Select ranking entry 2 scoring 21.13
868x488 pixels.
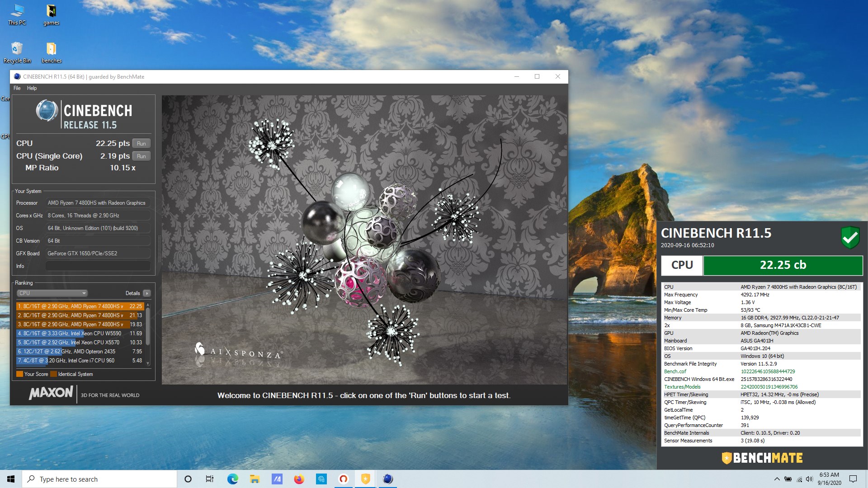80,315
